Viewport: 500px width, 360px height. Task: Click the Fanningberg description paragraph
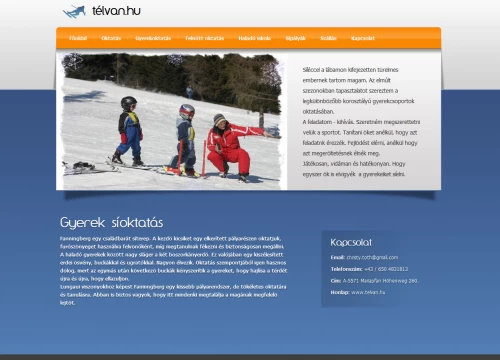173,271
